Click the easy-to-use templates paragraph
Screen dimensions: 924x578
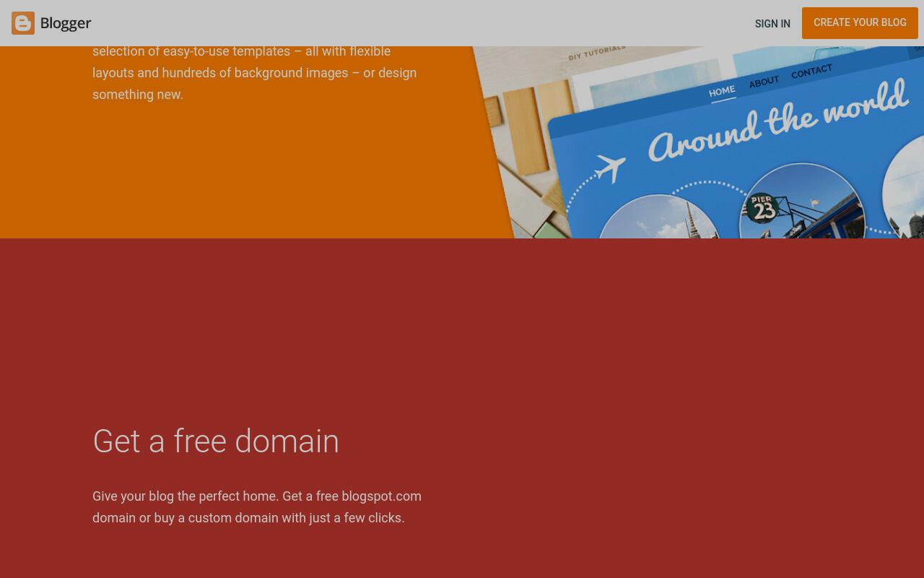(255, 73)
